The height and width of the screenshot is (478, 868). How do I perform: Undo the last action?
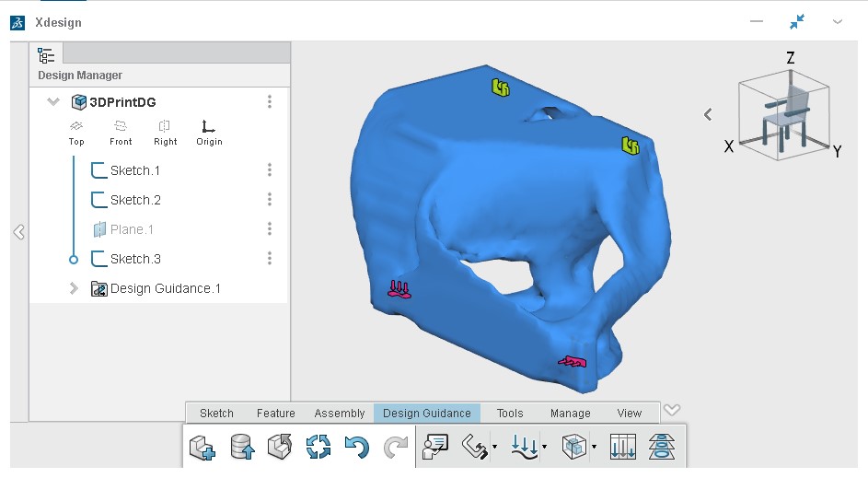pos(356,447)
